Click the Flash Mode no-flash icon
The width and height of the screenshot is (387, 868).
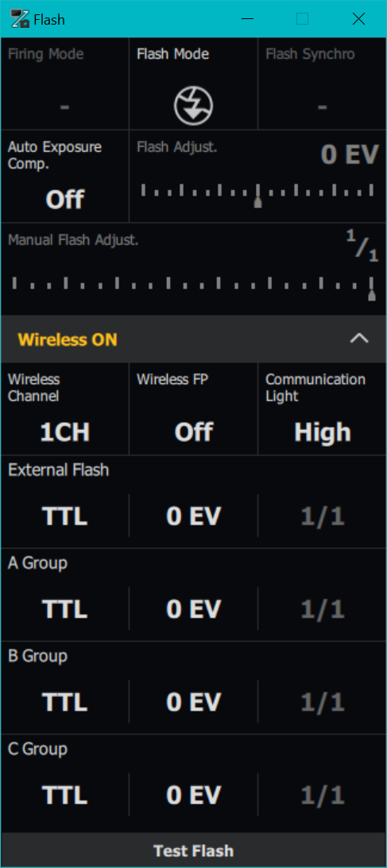(193, 107)
